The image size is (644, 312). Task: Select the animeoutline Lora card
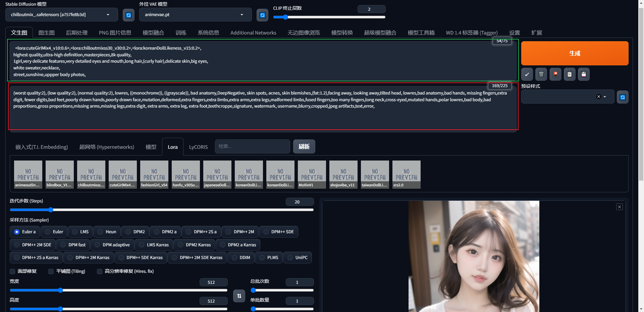click(28, 175)
